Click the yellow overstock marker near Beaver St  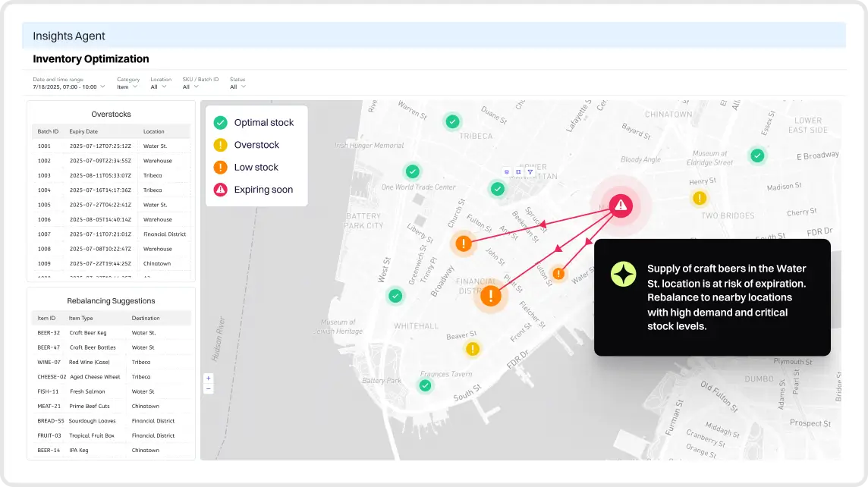pos(473,349)
